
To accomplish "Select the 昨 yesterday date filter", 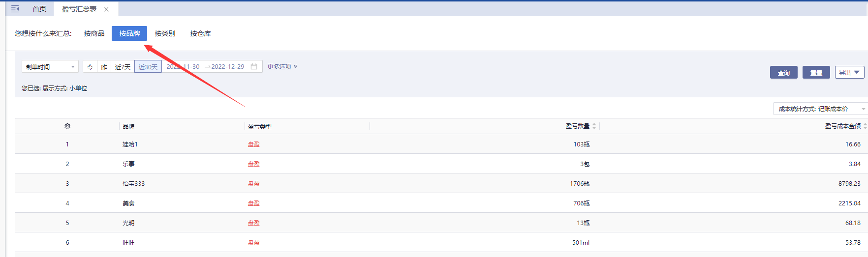I will (x=104, y=67).
